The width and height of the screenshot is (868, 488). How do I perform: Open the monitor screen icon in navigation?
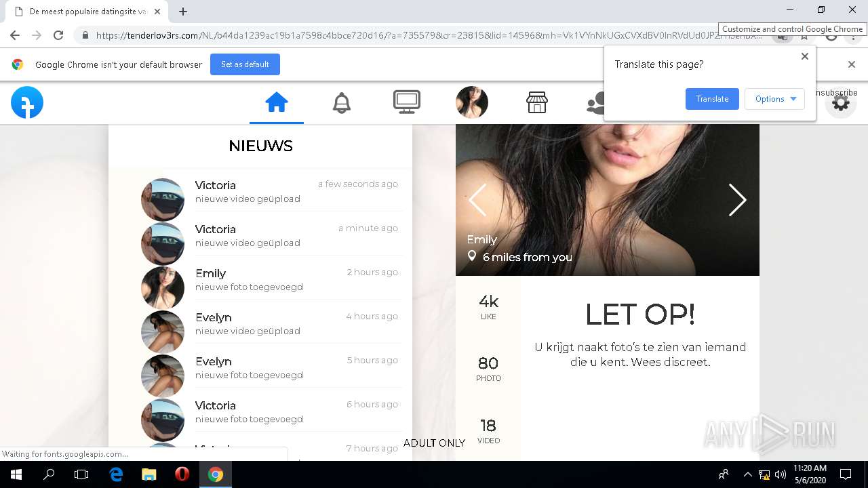click(x=407, y=102)
